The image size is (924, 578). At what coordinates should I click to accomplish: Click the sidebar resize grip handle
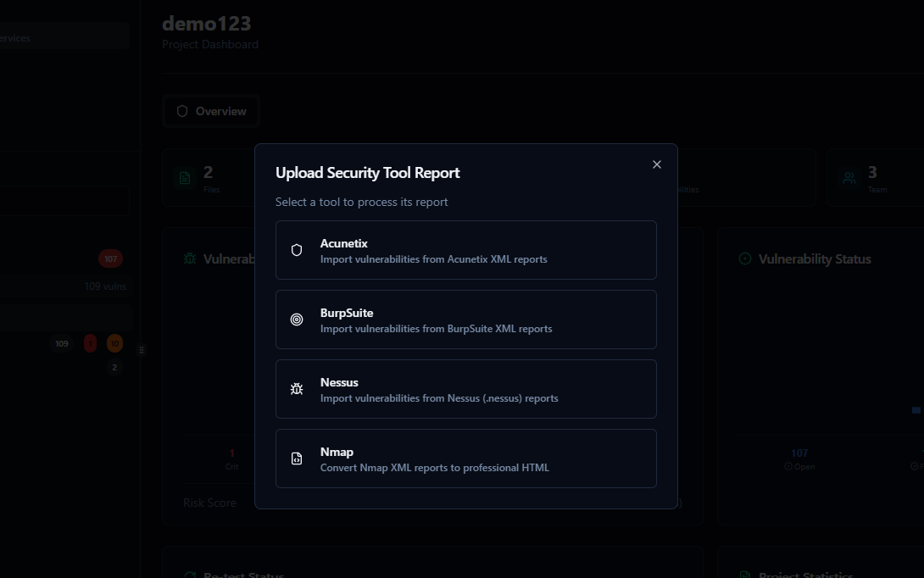pyautogui.click(x=142, y=350)
